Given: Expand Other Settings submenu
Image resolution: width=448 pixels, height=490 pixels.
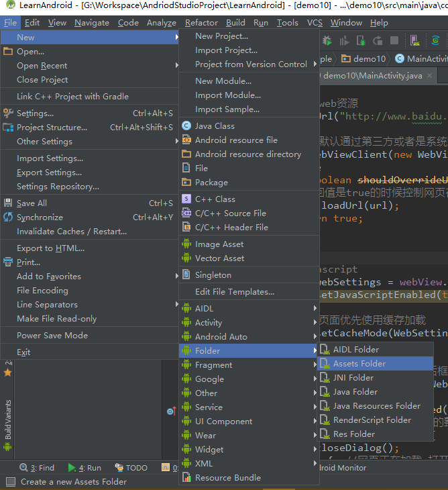Looking at the screenshot, I should (x=89, y=141).
